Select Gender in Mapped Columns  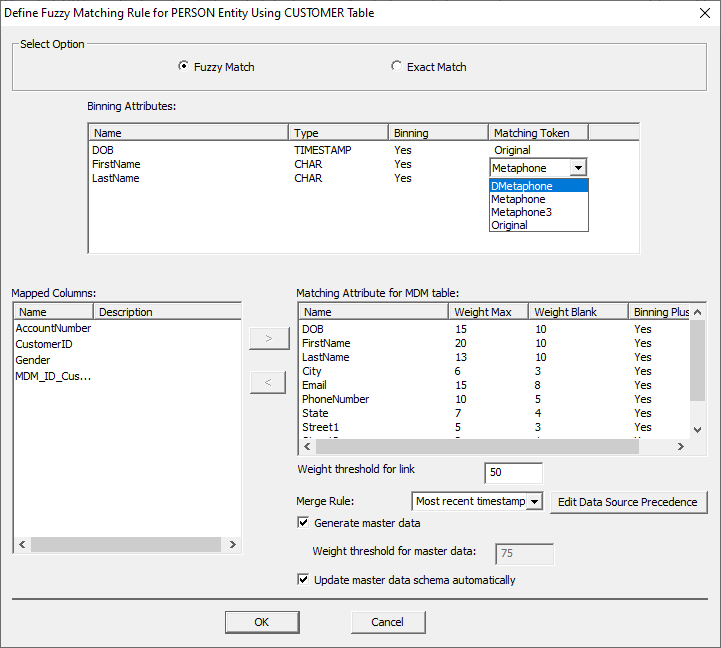(33, 360)
